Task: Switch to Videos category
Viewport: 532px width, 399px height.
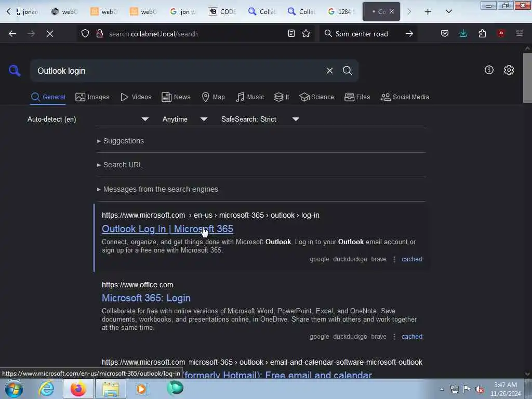Action: tap(136, 97)
